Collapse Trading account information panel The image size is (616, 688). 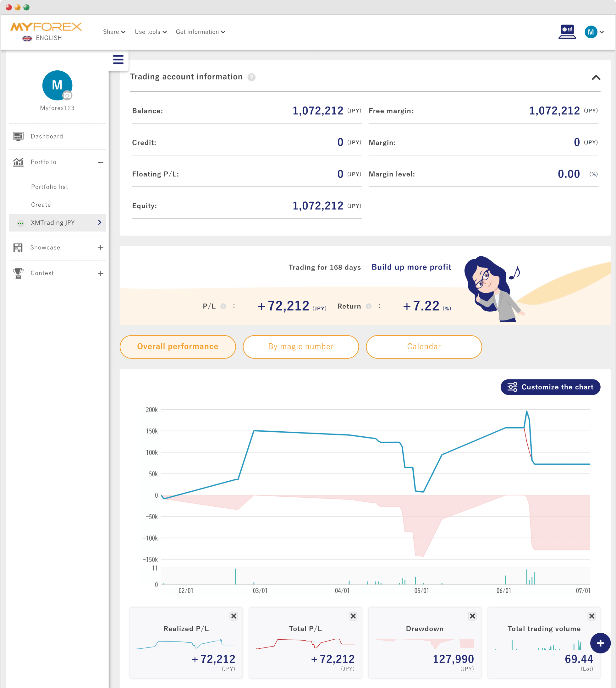596,78
